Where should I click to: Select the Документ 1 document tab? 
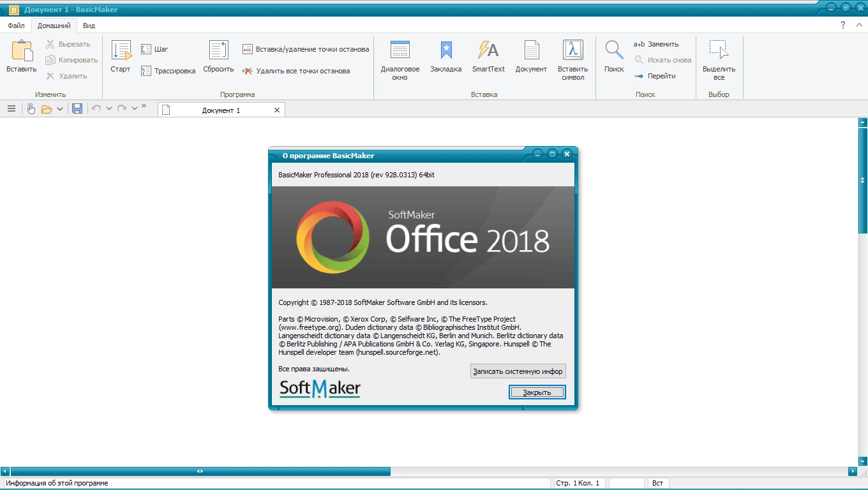221,110
